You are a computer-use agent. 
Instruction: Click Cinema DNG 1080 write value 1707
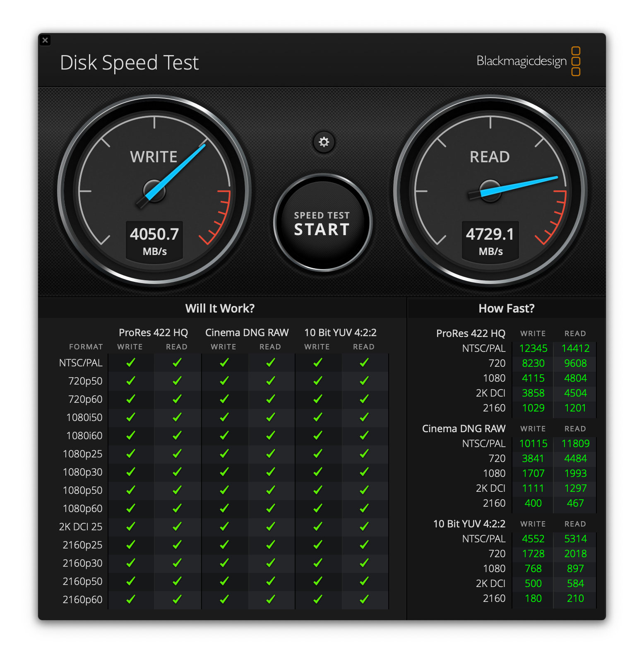point(533,474)
